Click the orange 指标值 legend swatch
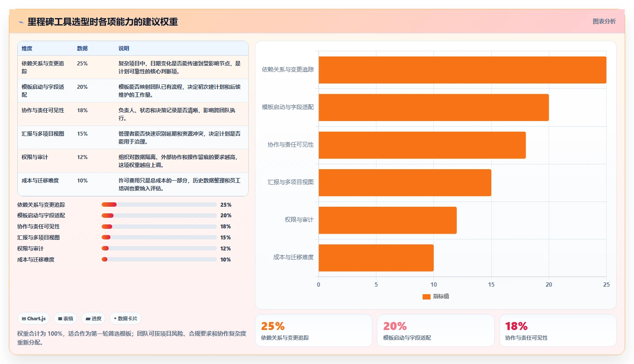The width and height of the screenshot is (634, 364). (426, 297)
